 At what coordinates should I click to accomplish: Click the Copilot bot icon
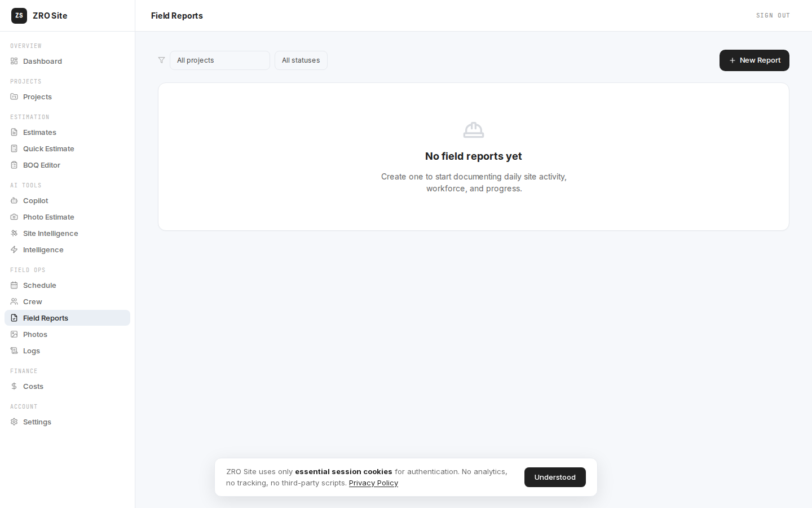[x=14, y=200]
